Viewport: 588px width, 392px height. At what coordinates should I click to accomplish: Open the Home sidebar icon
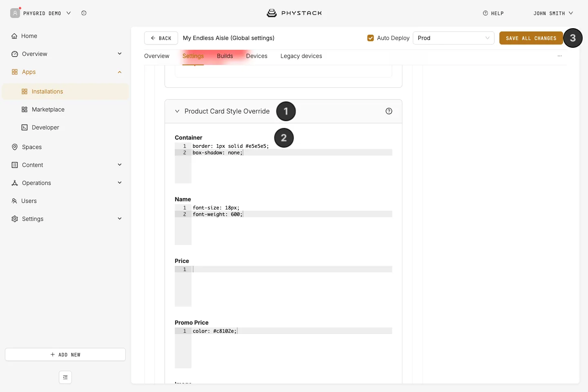tap(14, 36)
